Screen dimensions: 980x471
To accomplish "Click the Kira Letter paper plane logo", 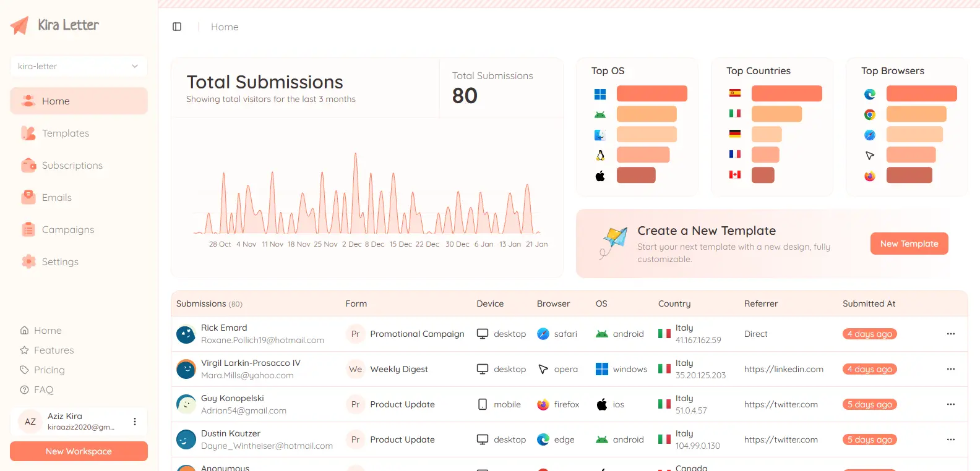I will pos(20,25).
